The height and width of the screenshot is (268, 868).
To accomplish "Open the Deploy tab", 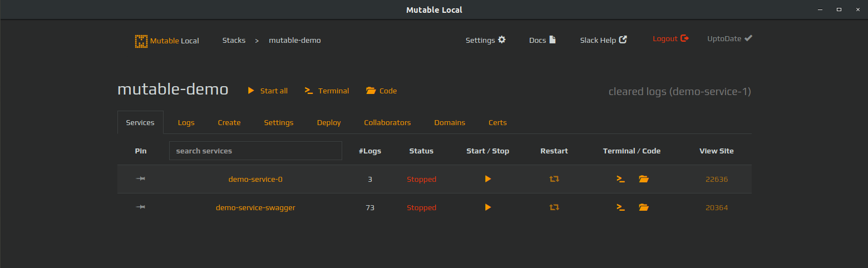I will tap(329, 122).
